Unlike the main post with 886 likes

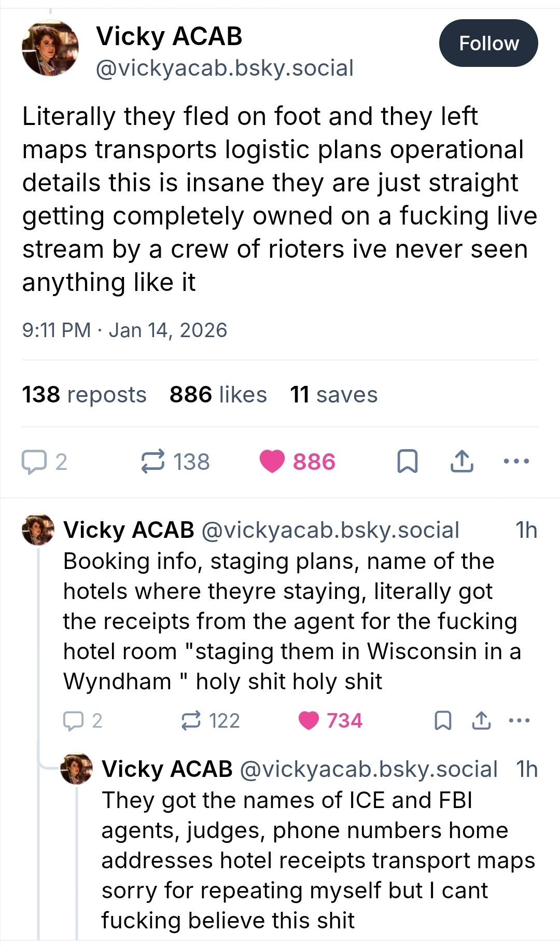pos(272,461)
